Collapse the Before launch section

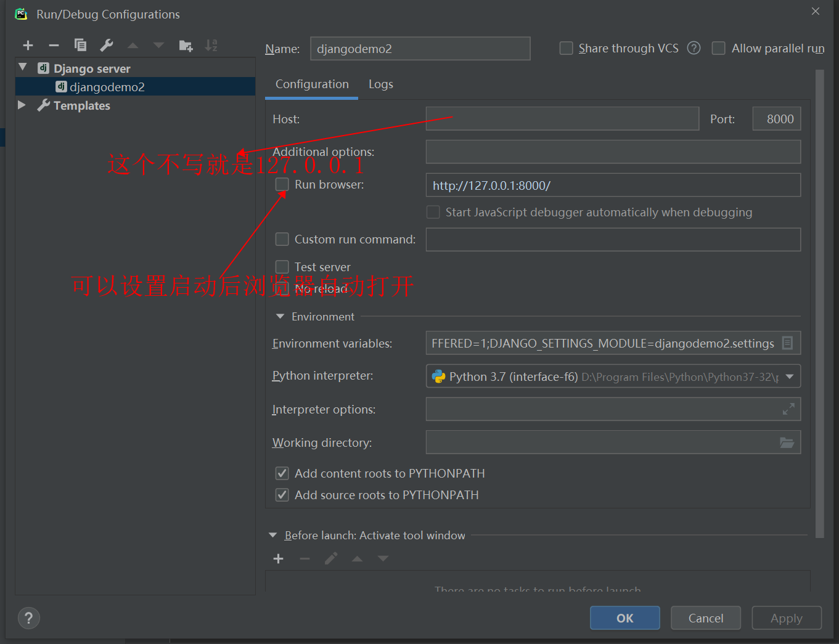[273, 536]
